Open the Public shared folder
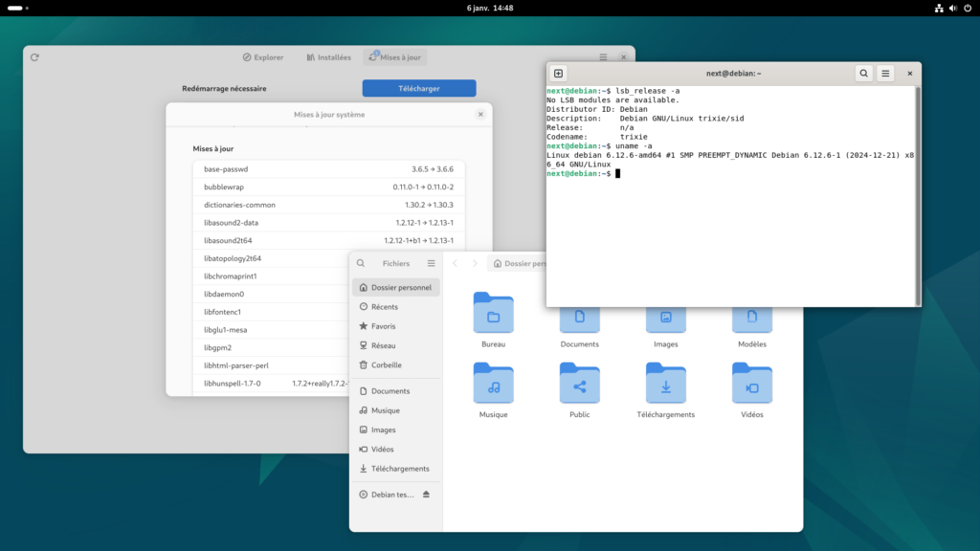Image resolution: width=980 pixels, height=551 pixels. point(579,383)
